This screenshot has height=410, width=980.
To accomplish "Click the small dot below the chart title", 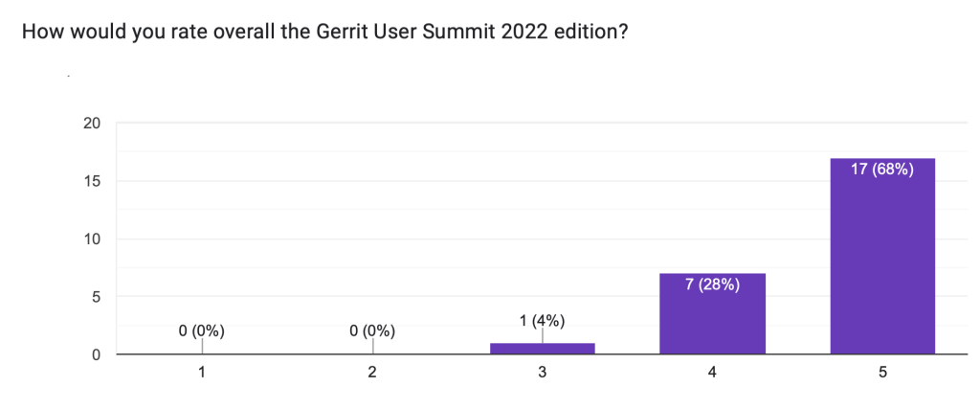I will (68, 75).
